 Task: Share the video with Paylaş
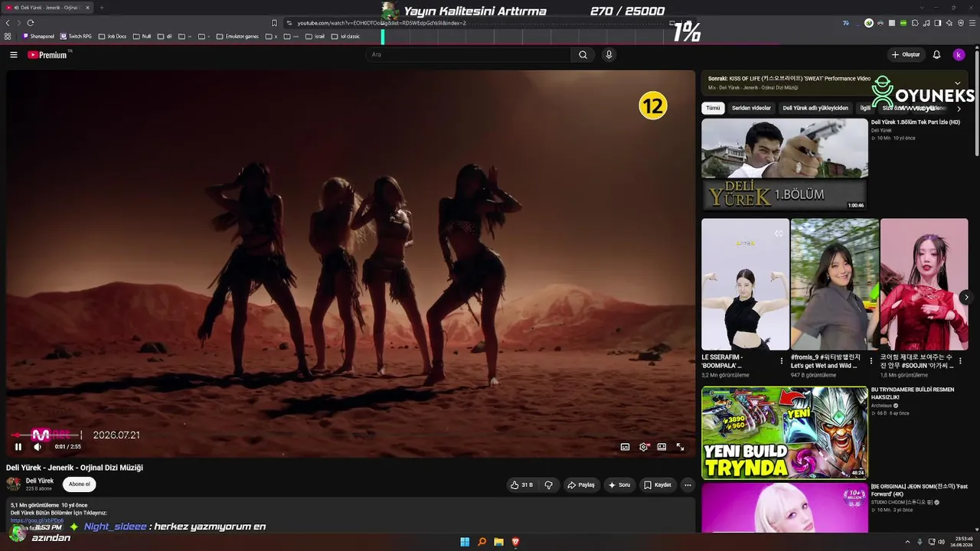tap(581, 485)
